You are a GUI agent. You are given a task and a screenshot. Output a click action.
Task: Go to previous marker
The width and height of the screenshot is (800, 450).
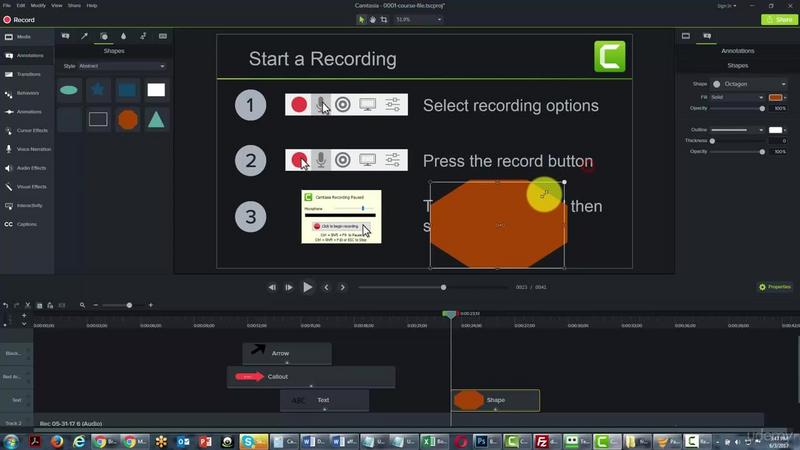click(326, 288)
